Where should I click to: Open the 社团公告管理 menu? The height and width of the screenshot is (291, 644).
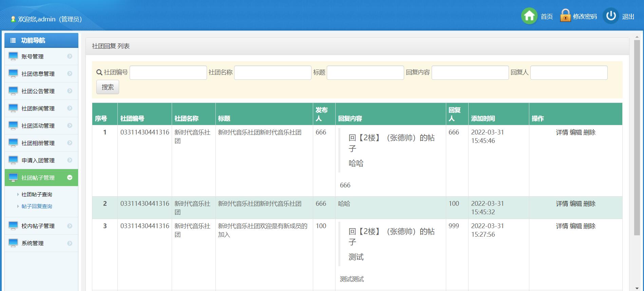click(x=41, y=91)
